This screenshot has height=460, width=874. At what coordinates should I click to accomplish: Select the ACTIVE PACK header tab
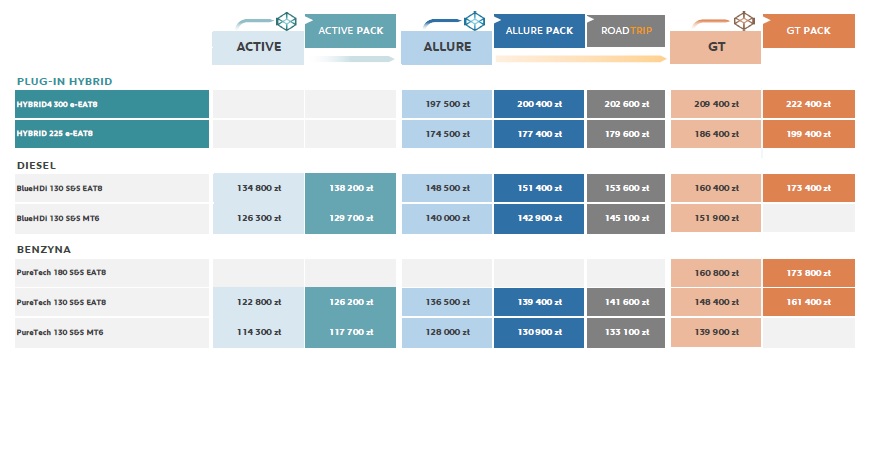tap(351, 31)
